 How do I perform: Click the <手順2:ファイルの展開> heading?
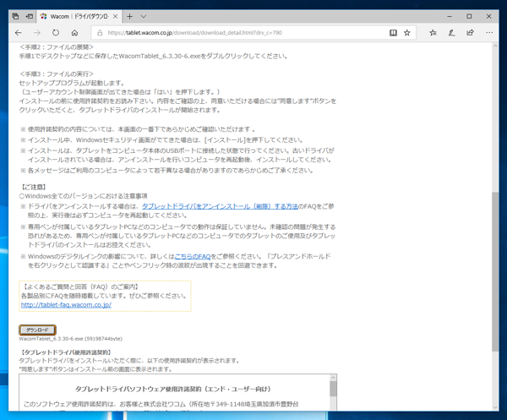57,46
